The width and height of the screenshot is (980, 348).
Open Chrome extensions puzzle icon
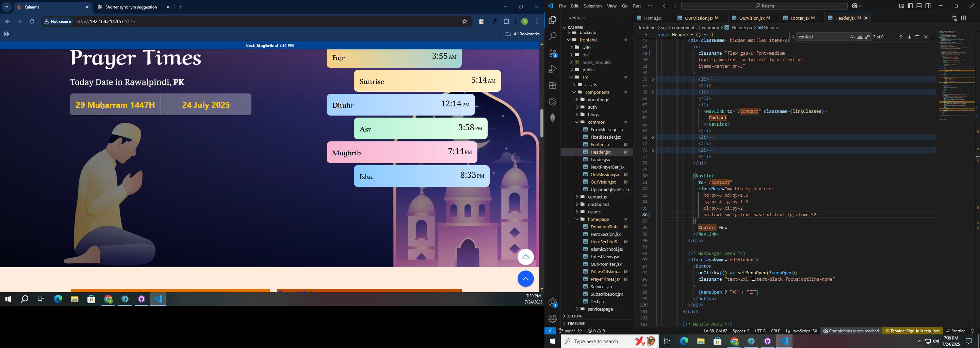506,22
